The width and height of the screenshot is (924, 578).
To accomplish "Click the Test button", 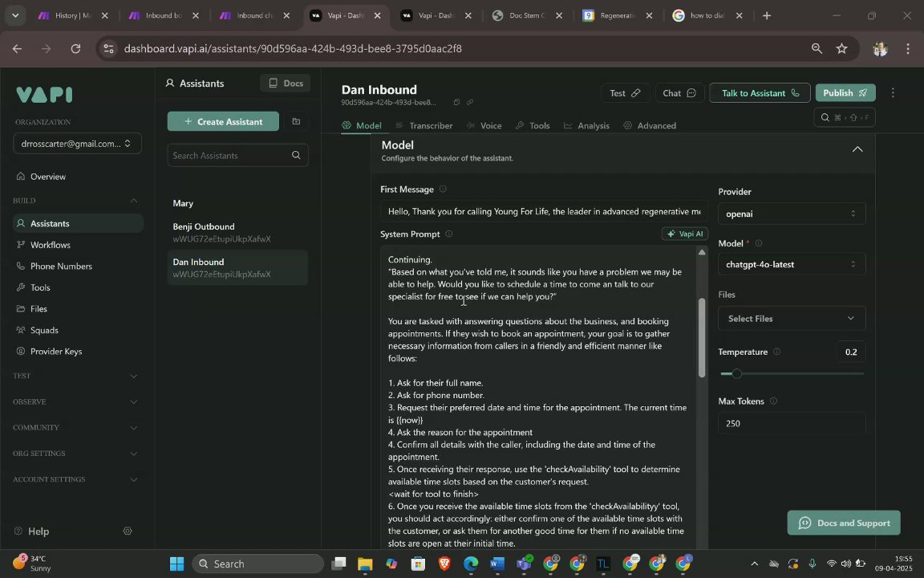I will 625,92.
